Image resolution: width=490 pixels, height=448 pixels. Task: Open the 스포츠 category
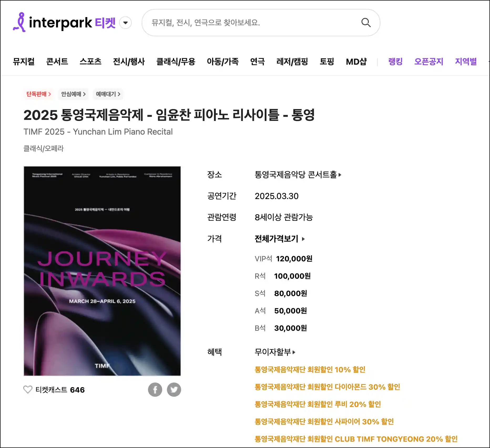(90, 62)
